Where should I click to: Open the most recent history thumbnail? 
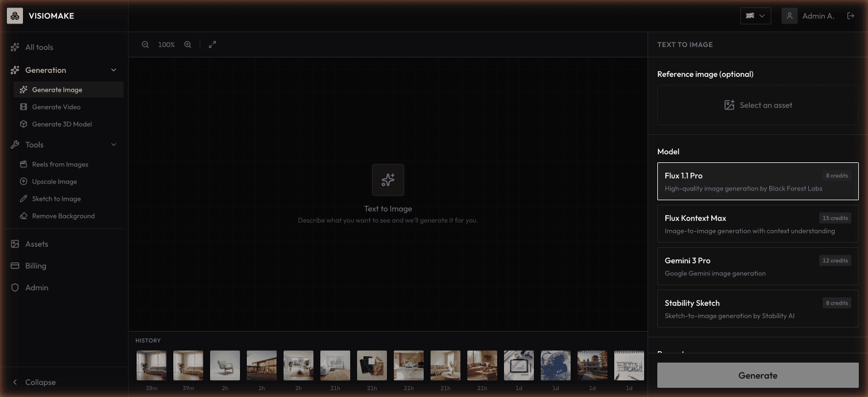pos(151,365)
